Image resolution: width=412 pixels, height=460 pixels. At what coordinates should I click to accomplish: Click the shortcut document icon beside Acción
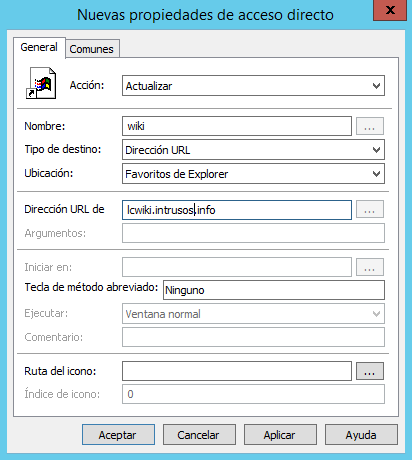[41, 83]
